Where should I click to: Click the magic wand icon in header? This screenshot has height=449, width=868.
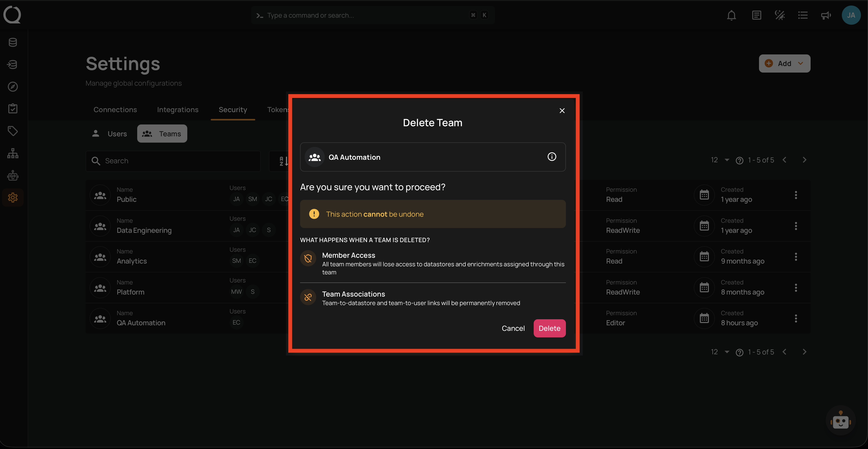pyautogui.click(x=780, y=15)
